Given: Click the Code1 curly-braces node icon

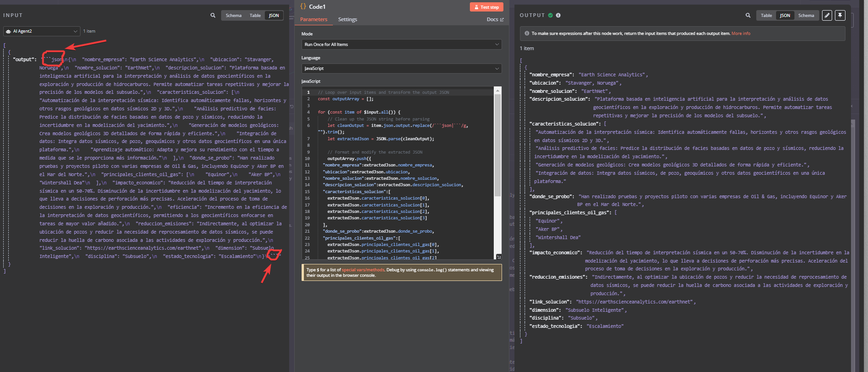Looking at the screenshot, I should [x=303, y=6].
